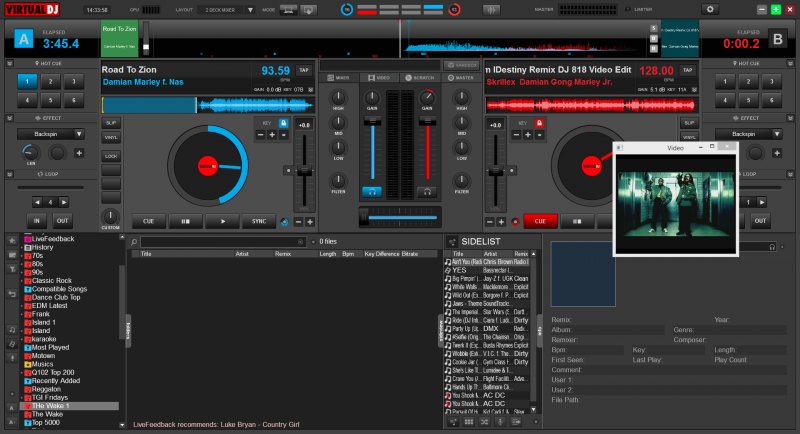Screen dimensions: 800x434
Task: Toggle deck A left headphone cue button
Action: 372,192
